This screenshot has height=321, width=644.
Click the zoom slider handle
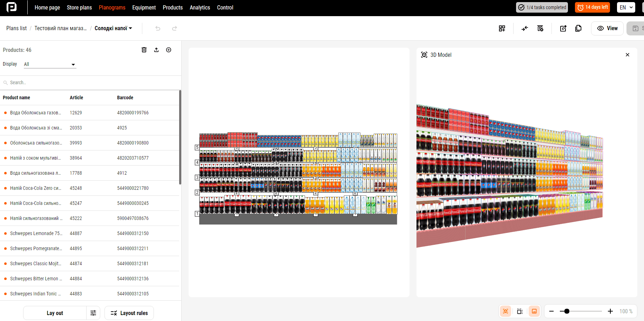point(567,311)
